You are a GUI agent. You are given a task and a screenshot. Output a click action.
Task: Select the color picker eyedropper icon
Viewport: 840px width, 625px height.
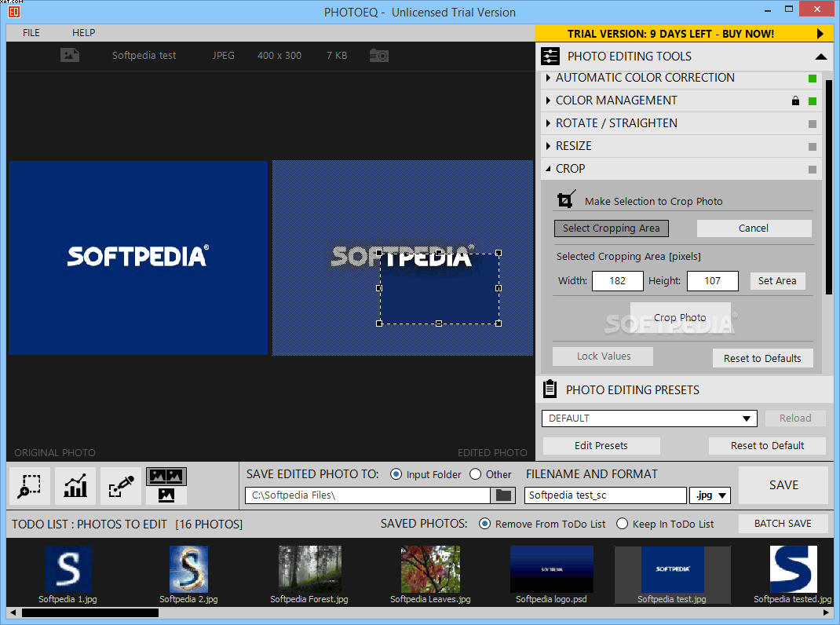[x=121, y=486]
